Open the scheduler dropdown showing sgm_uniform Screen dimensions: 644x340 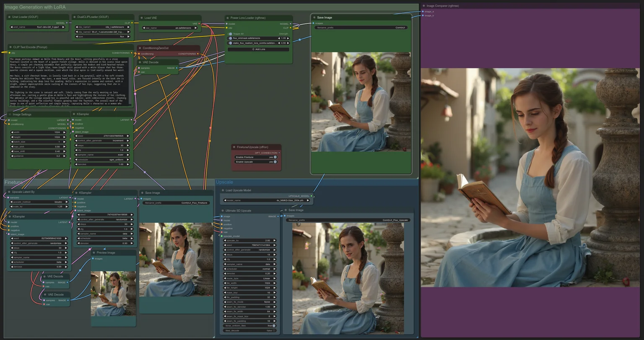coord(103,160)
